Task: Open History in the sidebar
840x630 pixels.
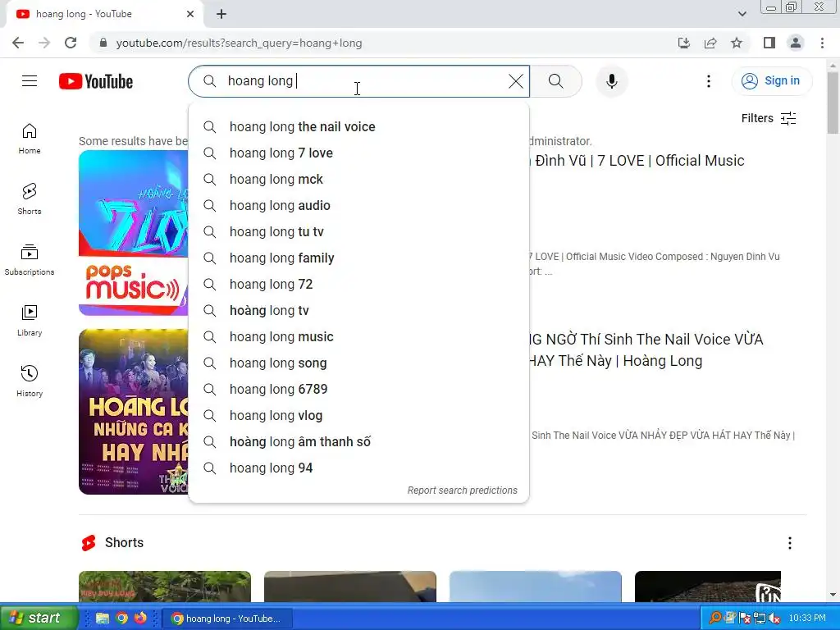Action: 30,381
